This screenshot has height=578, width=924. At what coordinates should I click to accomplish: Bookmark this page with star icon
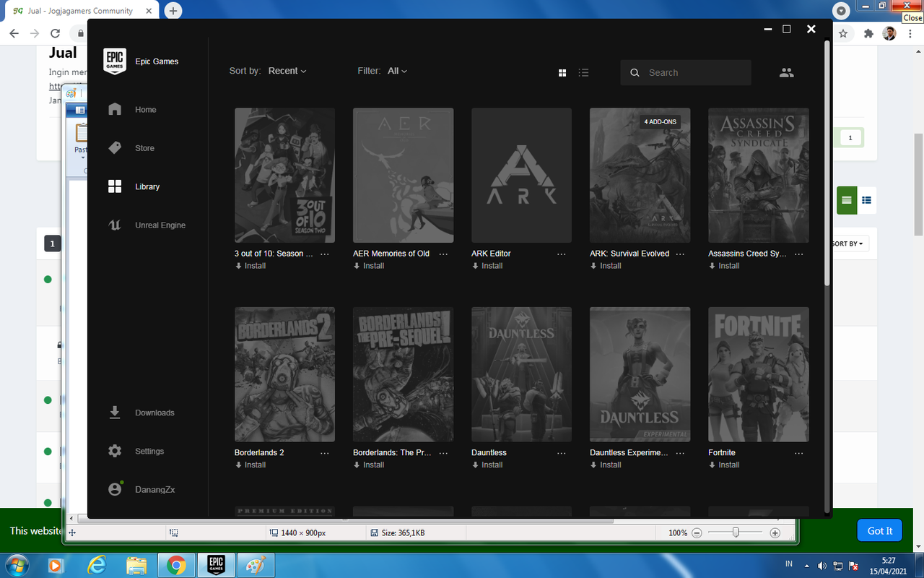(x=843, y=33)
